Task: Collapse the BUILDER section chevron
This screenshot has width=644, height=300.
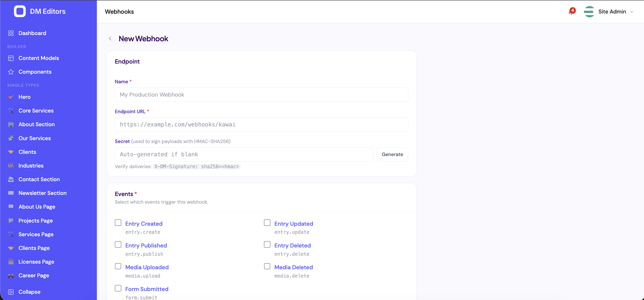Action: [88, 46]
